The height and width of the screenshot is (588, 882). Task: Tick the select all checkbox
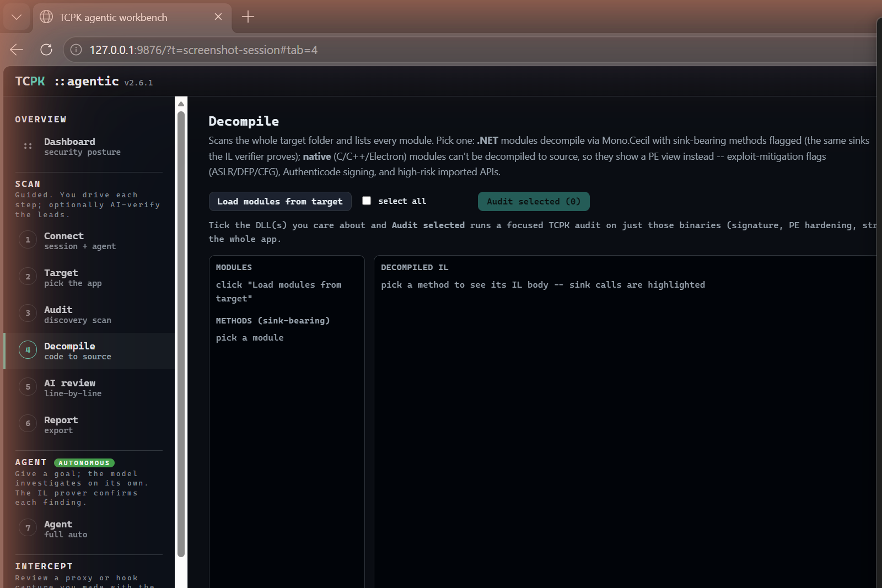[367, 201]
